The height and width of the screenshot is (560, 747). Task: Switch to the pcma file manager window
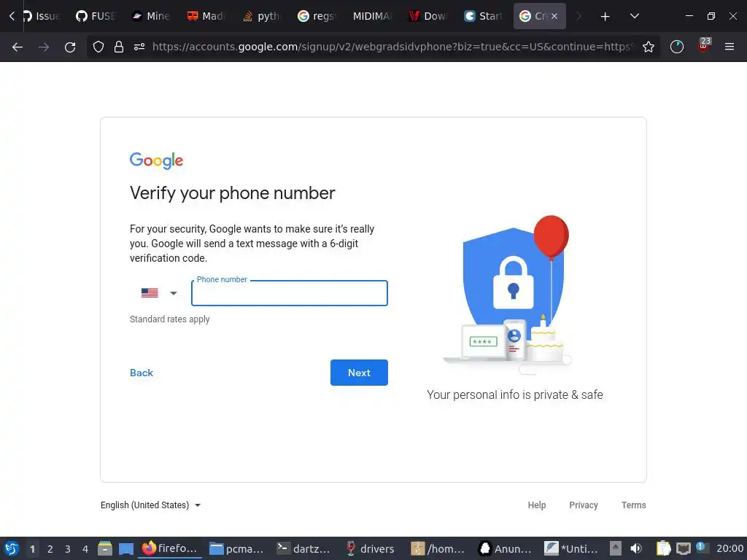(x=236, y=548)
